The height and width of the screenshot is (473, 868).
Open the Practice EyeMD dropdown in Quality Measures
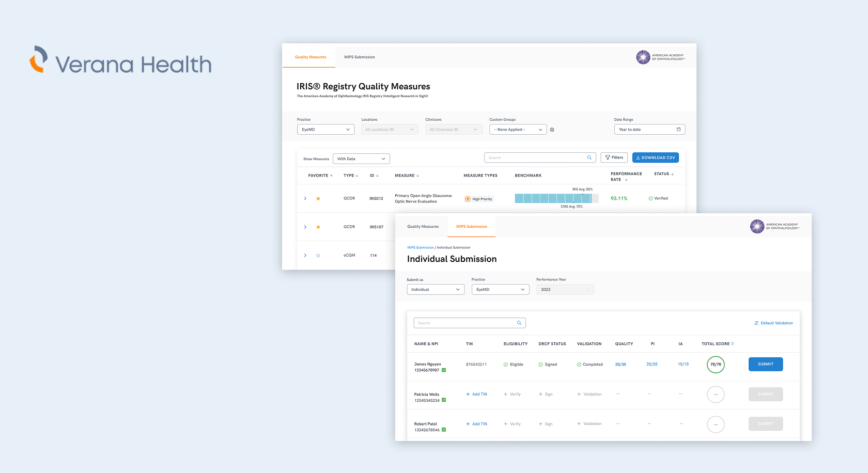[326, 130]
